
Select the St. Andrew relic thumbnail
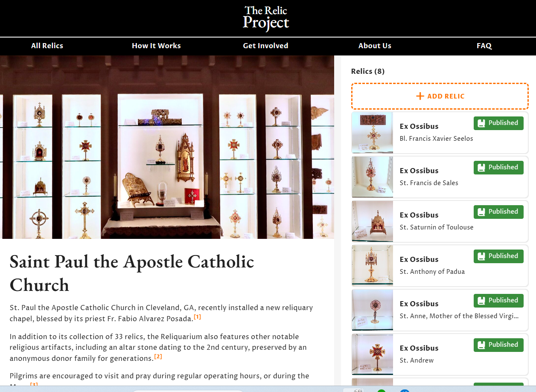point(372,354)
